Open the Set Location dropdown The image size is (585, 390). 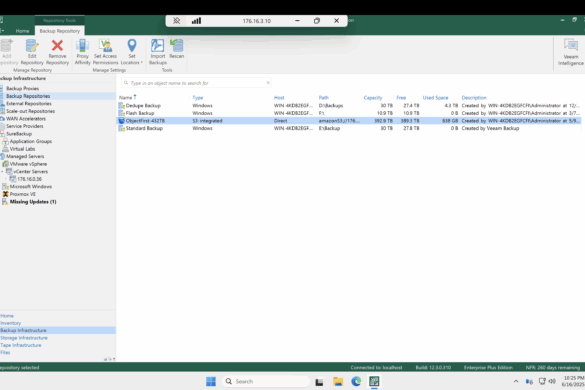132,52
